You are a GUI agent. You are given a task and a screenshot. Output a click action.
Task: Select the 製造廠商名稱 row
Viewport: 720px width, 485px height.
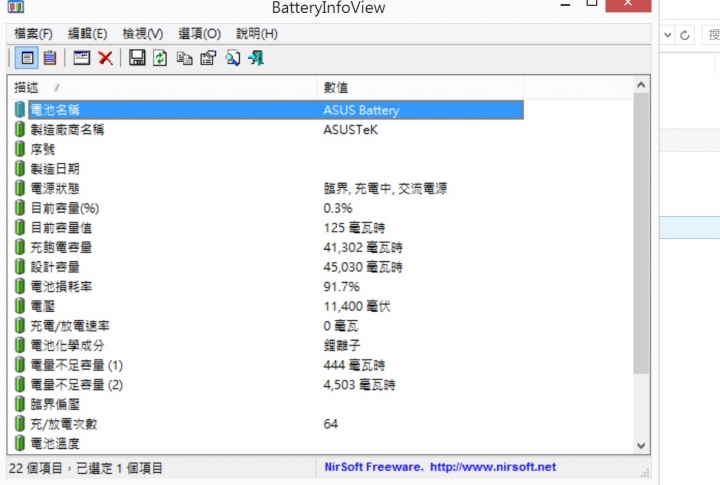(269, 130)
